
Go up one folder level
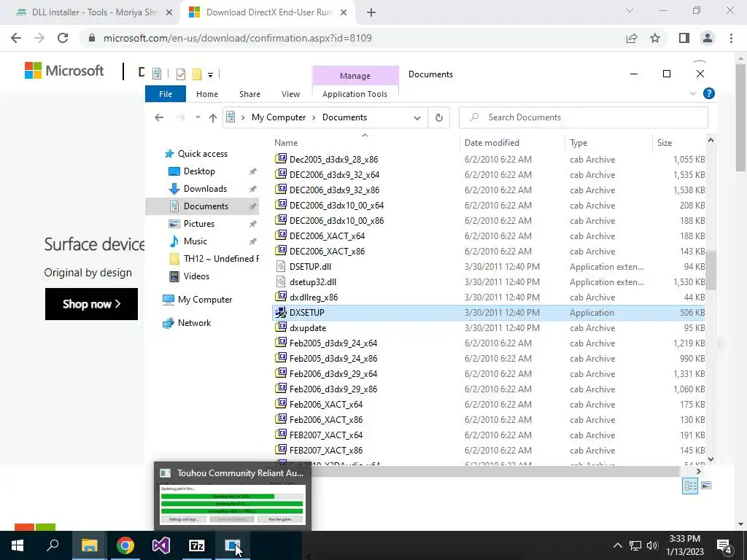212,117
